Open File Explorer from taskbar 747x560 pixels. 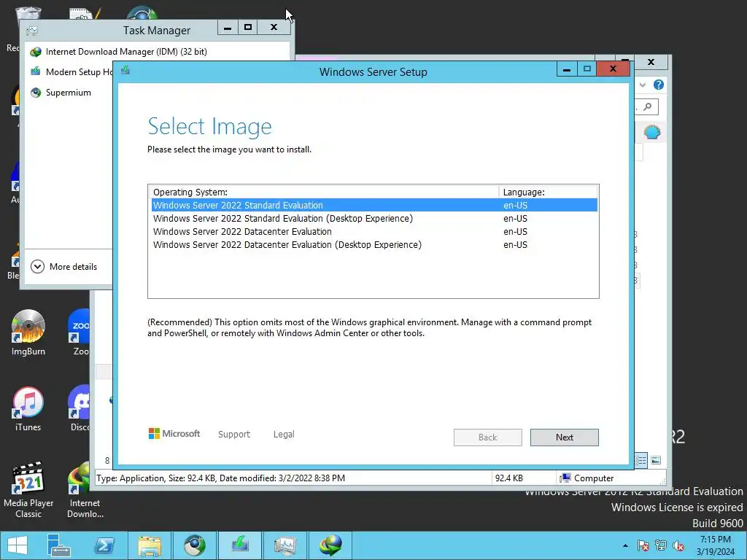(x=150, y=545)
